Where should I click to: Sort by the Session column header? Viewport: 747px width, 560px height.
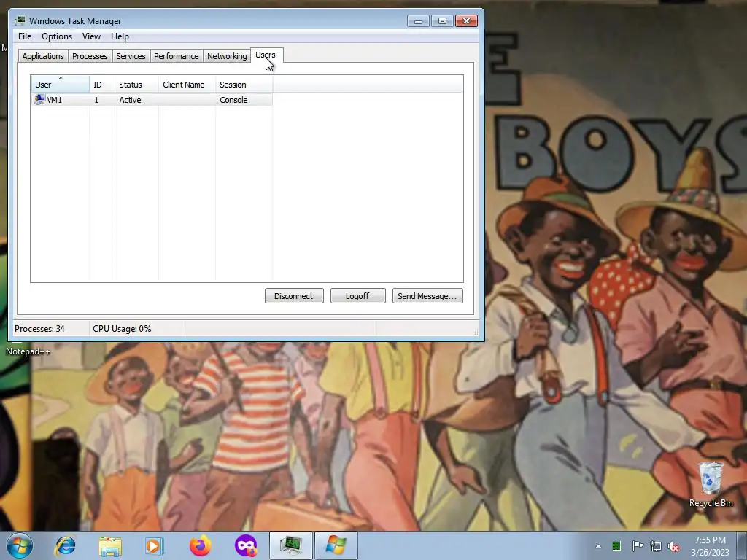click(x=244, y=85)
